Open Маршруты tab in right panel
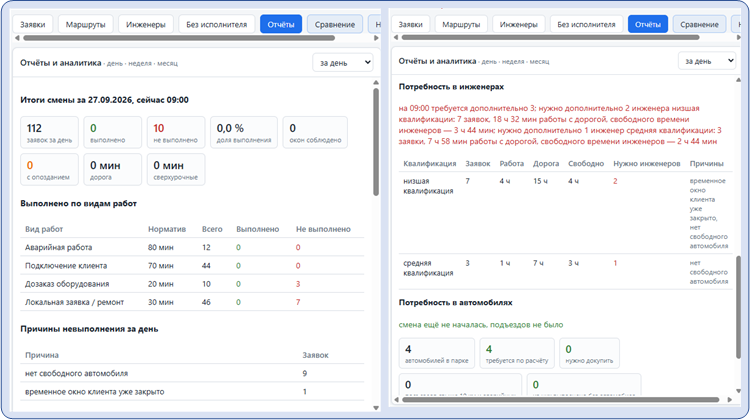This screenshot has height=420, width=751. [461, 24]
